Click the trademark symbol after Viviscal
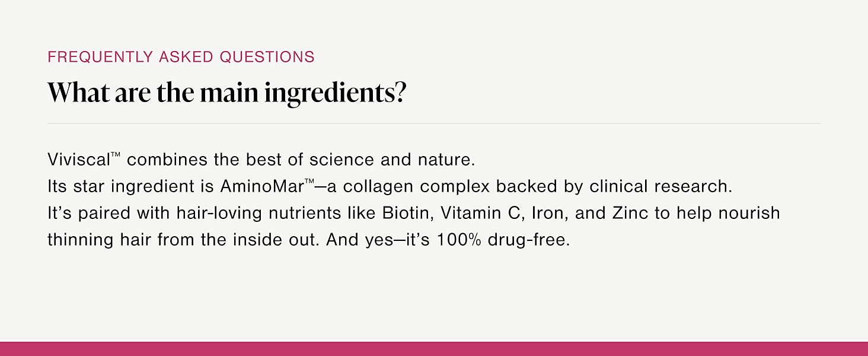Screen dimensions: 868x356 (116, 156)
